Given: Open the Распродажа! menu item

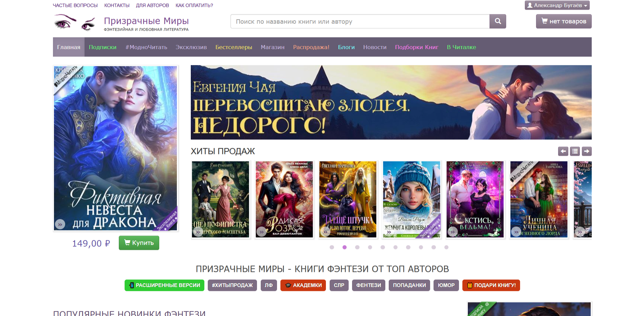Looking at the screenshot, I should pos(311,47).
